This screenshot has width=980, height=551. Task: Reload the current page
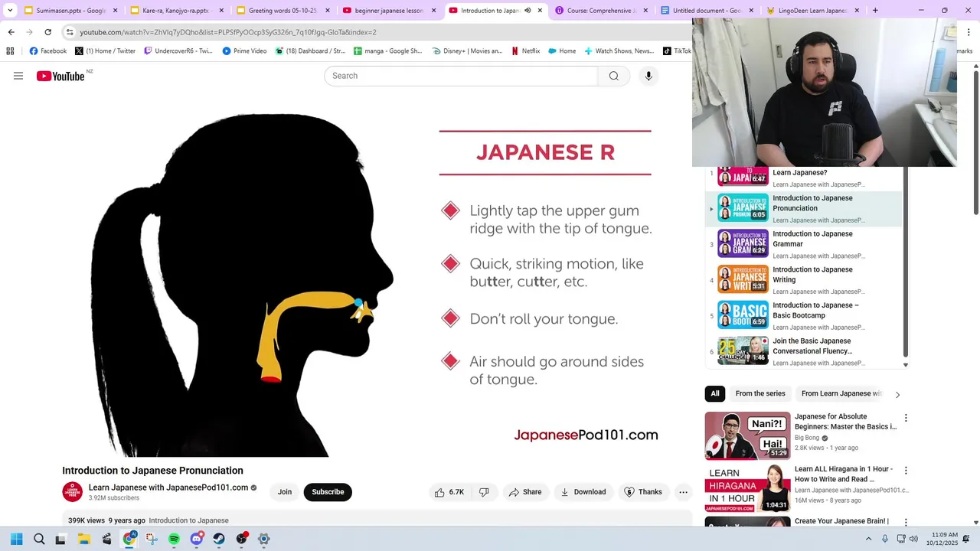pos(47,32)
